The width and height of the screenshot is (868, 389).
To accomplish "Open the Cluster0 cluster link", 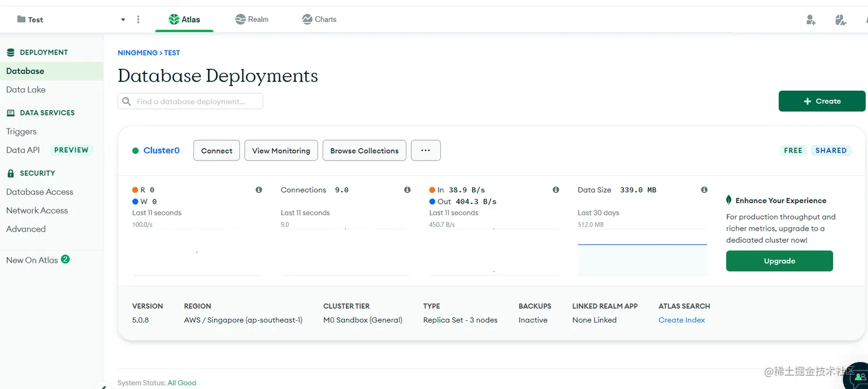I will point(161,150).
